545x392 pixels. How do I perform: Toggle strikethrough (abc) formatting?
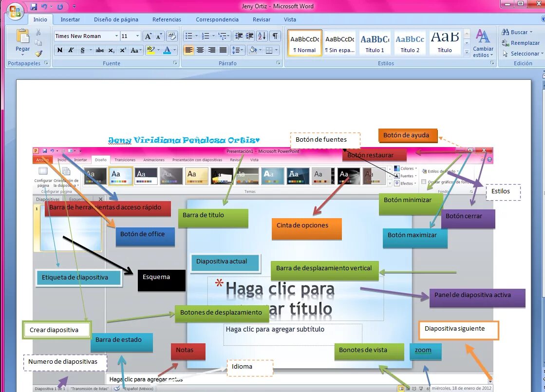tap(100, 50)
